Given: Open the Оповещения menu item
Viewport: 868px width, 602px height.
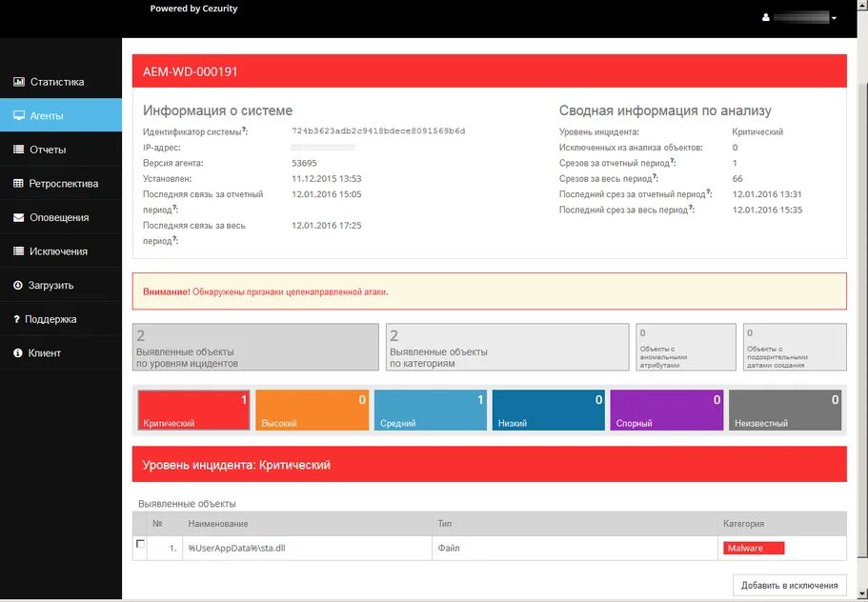Looking at the screenshot, I should point(61,217).
